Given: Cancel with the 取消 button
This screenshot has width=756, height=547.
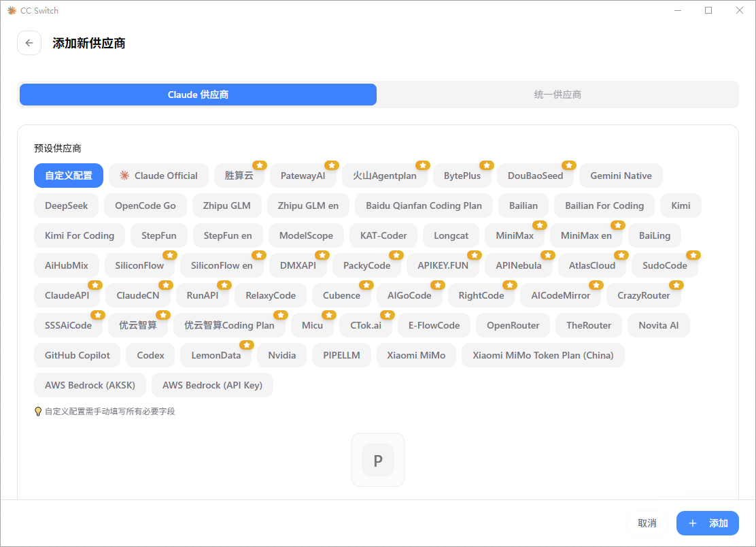Looking at the screenshot, I should [647, 523].
